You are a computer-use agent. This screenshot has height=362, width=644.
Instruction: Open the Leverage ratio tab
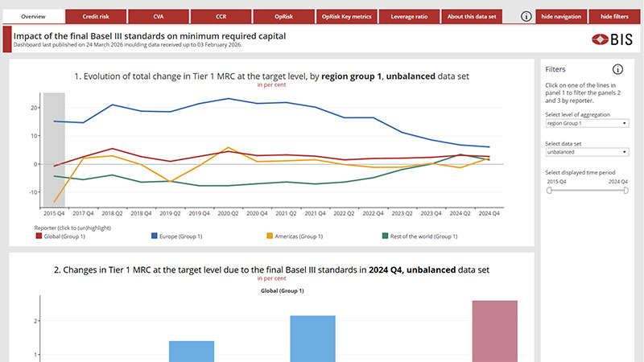pos(409,16)
